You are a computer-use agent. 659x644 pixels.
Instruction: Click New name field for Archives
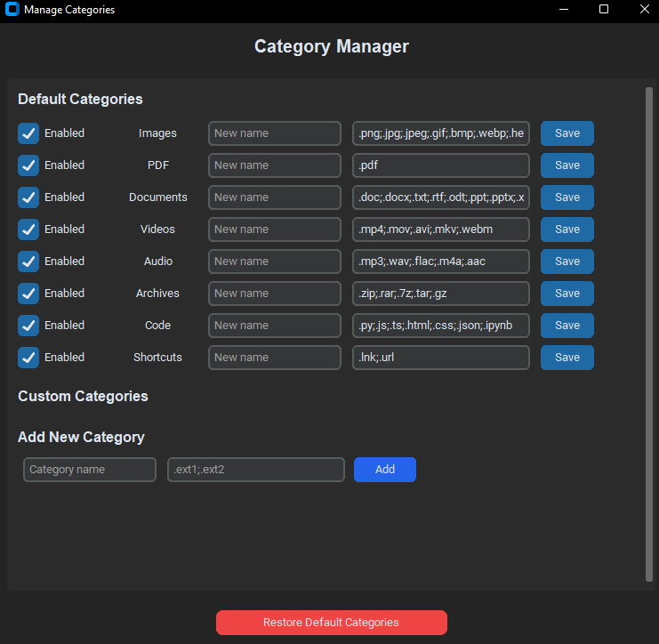coord(275,293)
